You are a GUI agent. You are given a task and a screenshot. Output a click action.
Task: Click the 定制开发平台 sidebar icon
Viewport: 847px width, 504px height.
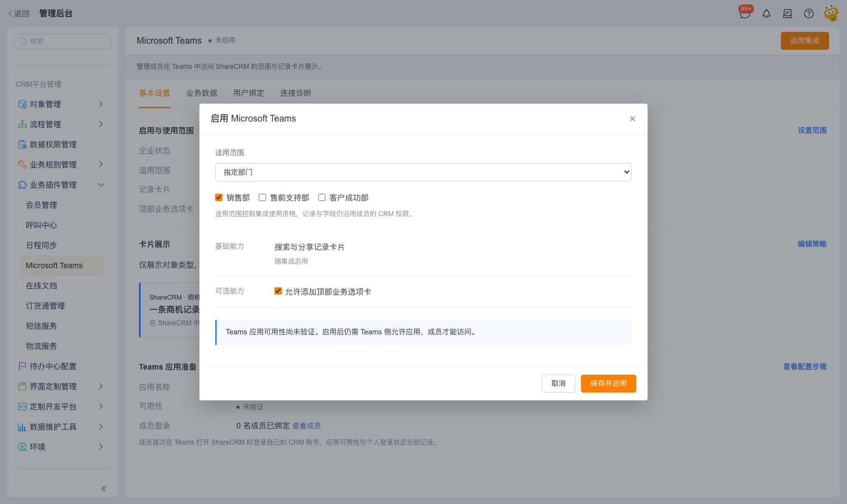[x=22, y=407]
